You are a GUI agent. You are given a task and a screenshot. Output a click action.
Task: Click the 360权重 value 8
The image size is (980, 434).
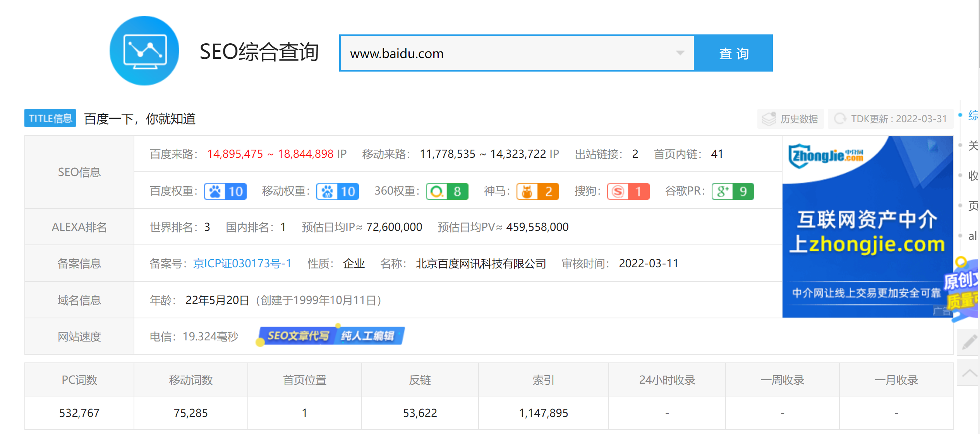[457, 191]
